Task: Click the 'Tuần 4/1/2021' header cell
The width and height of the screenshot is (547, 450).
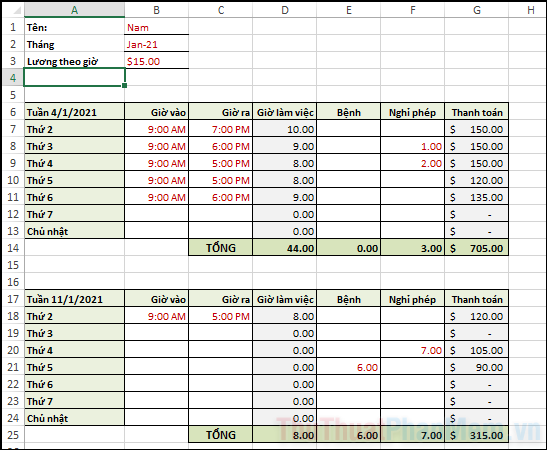Action: point(74,112)
